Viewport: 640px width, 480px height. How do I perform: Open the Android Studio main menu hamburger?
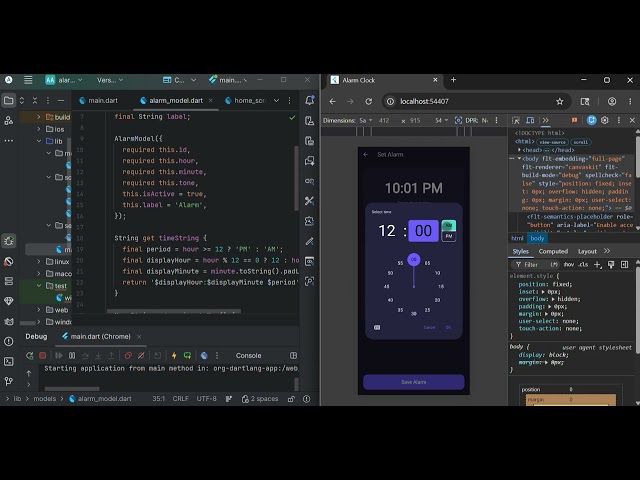28,80
